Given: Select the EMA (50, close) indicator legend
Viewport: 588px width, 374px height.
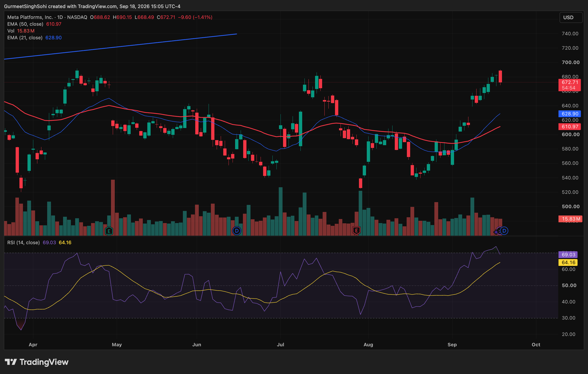Looking at the screenshot, I should (x=25, y=24).
